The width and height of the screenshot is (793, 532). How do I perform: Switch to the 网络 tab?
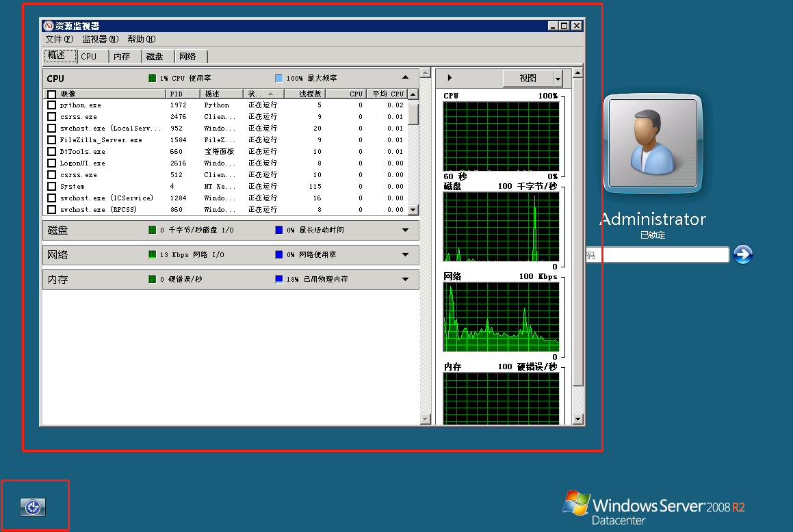[x=187, y=57]
